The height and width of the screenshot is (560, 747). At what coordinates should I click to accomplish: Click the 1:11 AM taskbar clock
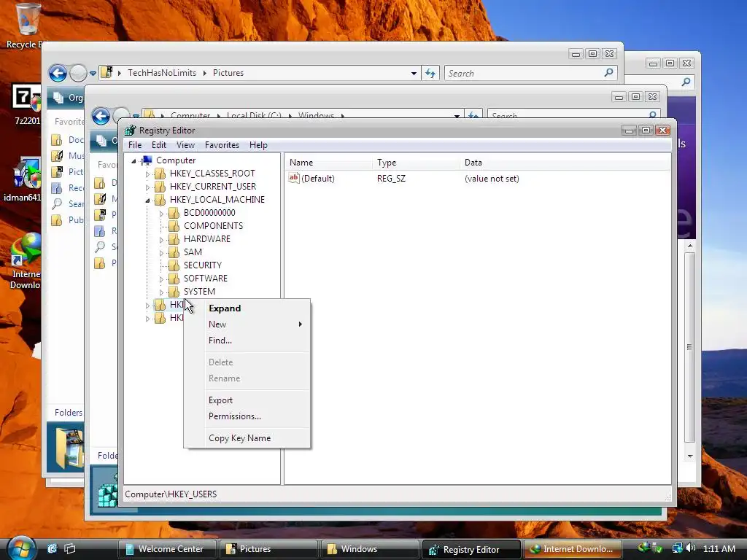coord(719,548)
